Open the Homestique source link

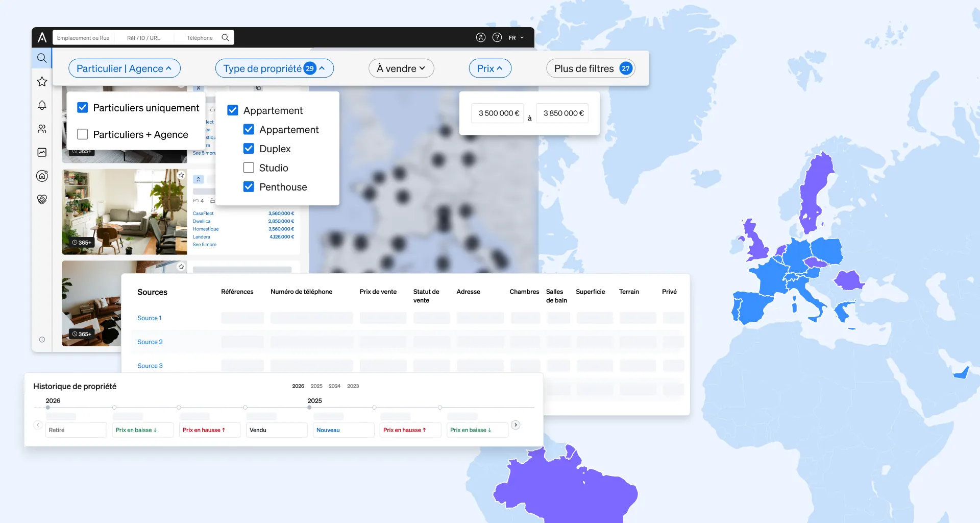(x=206, y=229)
